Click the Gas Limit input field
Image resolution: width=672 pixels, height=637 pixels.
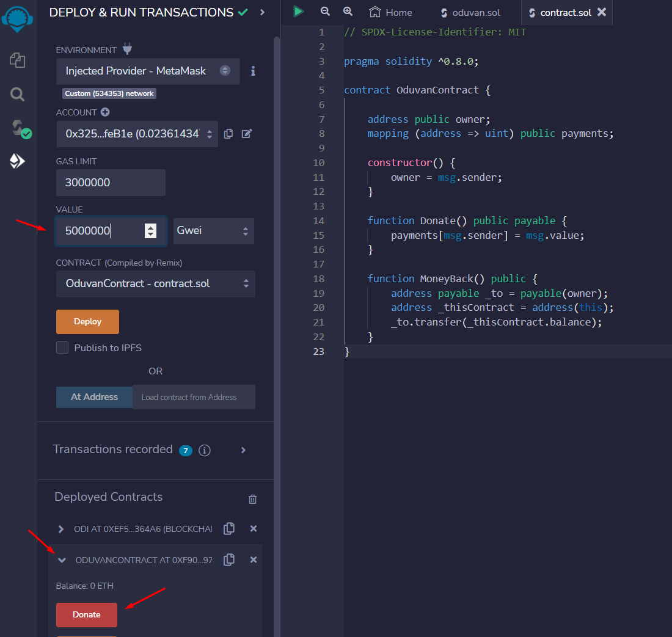pos(111,183)
